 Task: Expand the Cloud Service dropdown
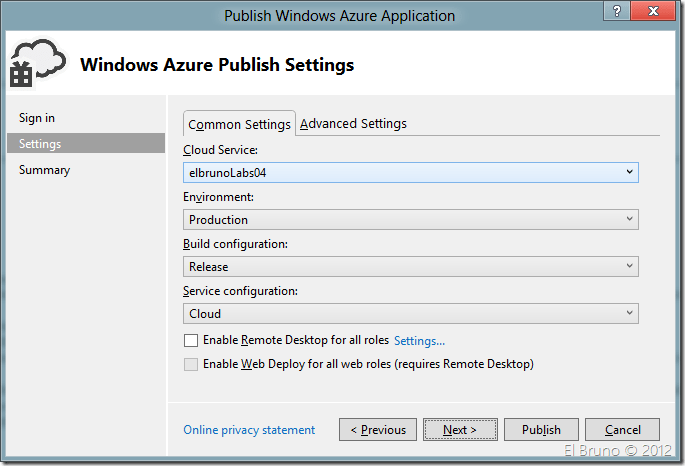[x=411, y=172]
